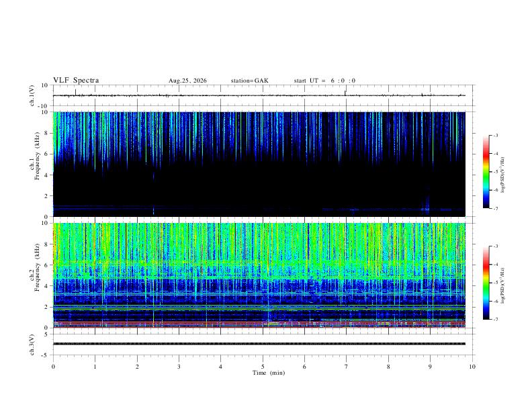This screenshot has width=532, height=411.
Task: Click the Aug.25, 2026 date label
Action: pos(187,81)
